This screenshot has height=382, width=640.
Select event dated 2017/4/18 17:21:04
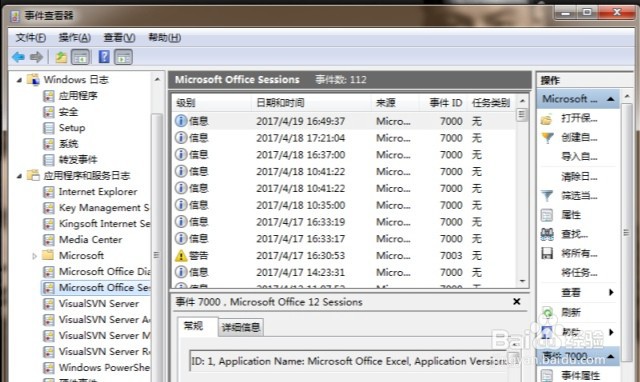344,138
